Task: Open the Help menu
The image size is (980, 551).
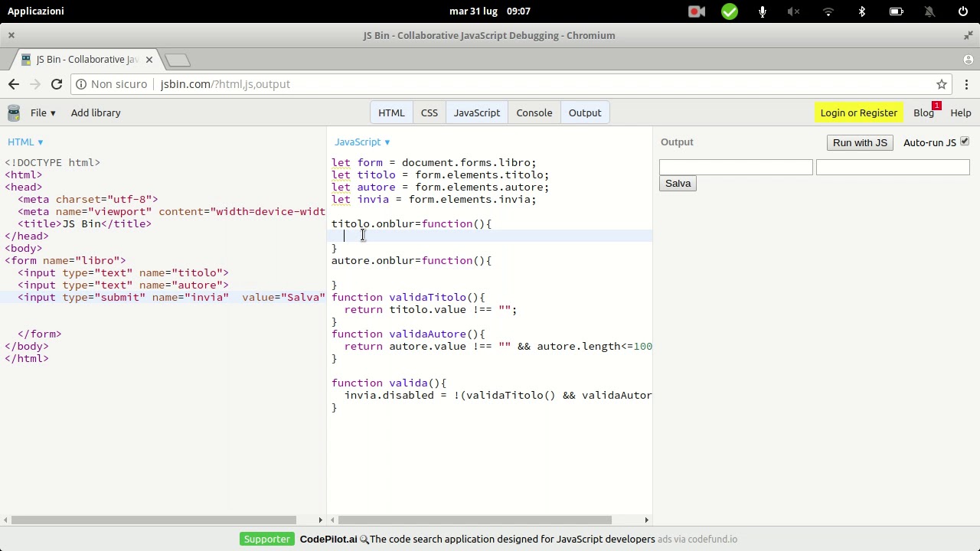Action: point(961,112)
